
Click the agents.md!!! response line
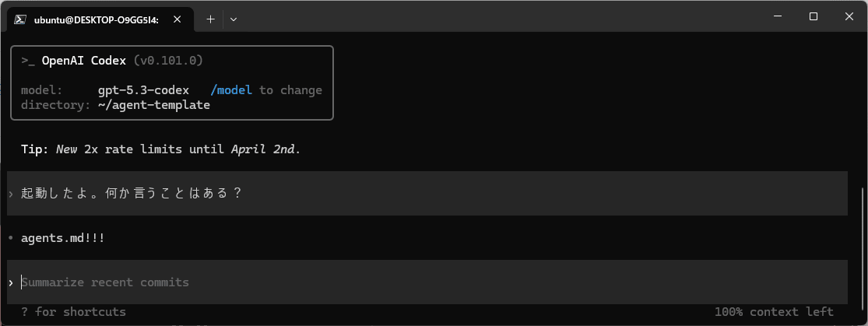point(63,238)
